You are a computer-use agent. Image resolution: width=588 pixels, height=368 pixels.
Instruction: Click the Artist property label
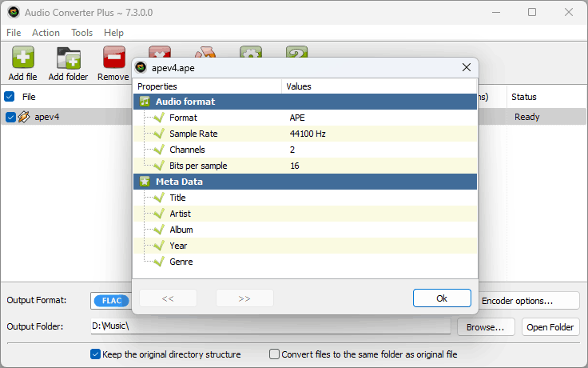(180, 214)
